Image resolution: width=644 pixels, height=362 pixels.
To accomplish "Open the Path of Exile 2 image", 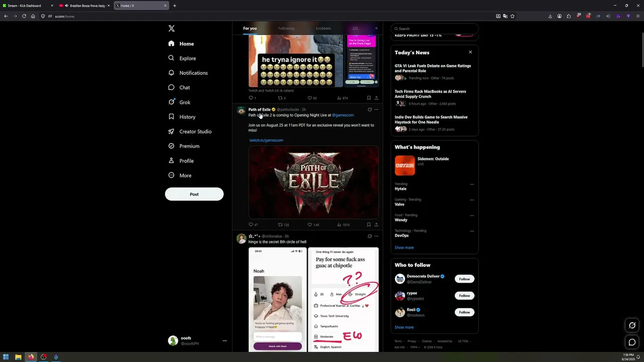I will [313, 182].
